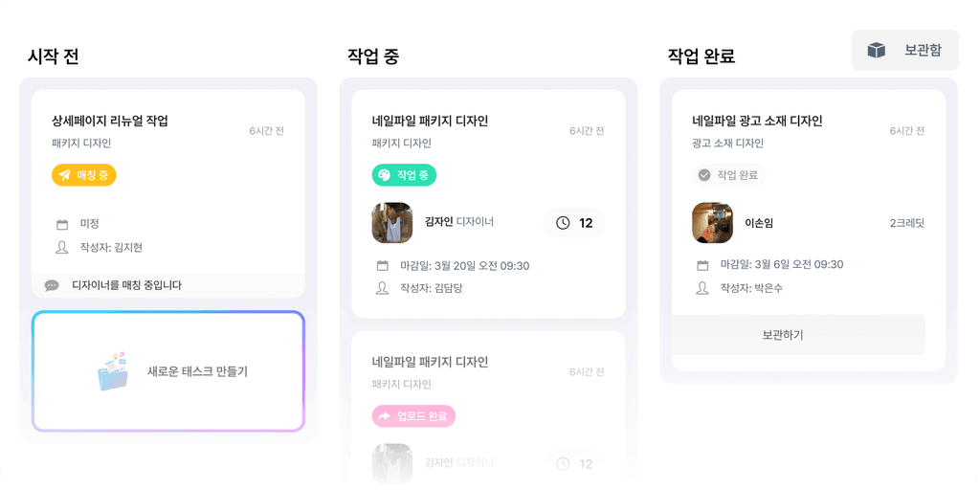Click the clock icon next to 12
This screenshot has height=490, width=980.
click(563, 222)
